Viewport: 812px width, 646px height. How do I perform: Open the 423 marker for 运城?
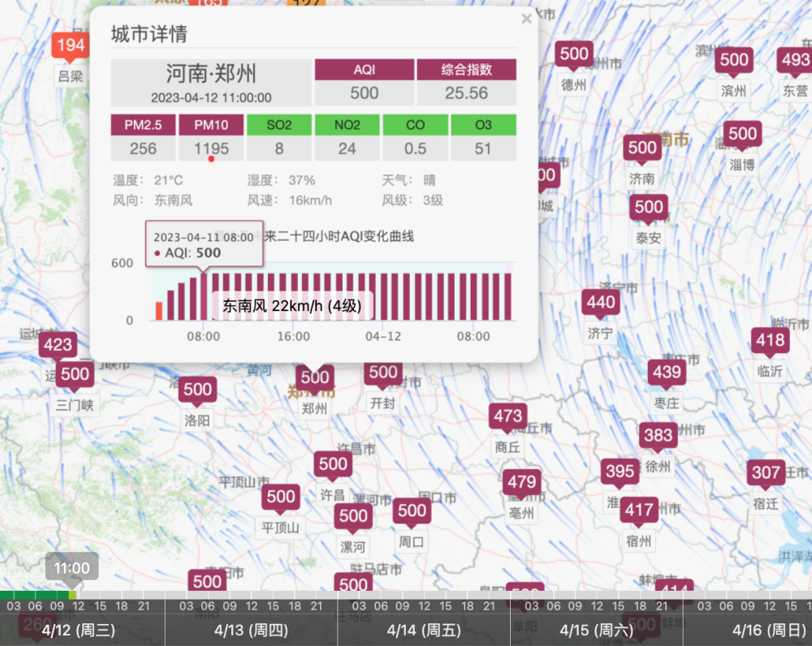(58, 345)
